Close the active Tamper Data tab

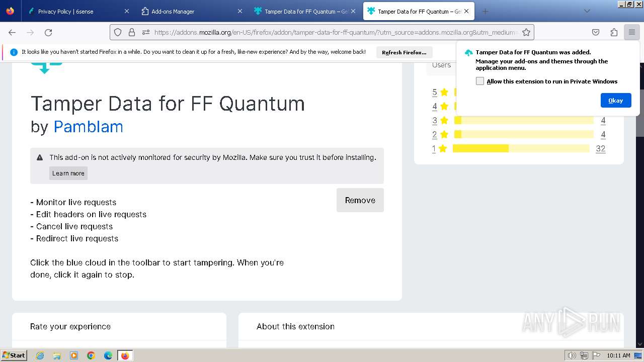click(x=466, y=11)
